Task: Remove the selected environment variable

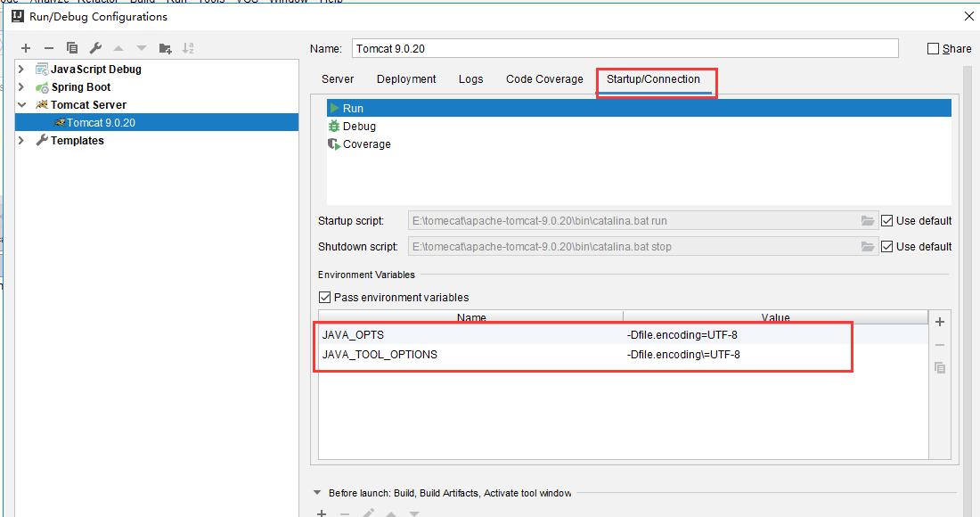Action: tap(939, 345)
